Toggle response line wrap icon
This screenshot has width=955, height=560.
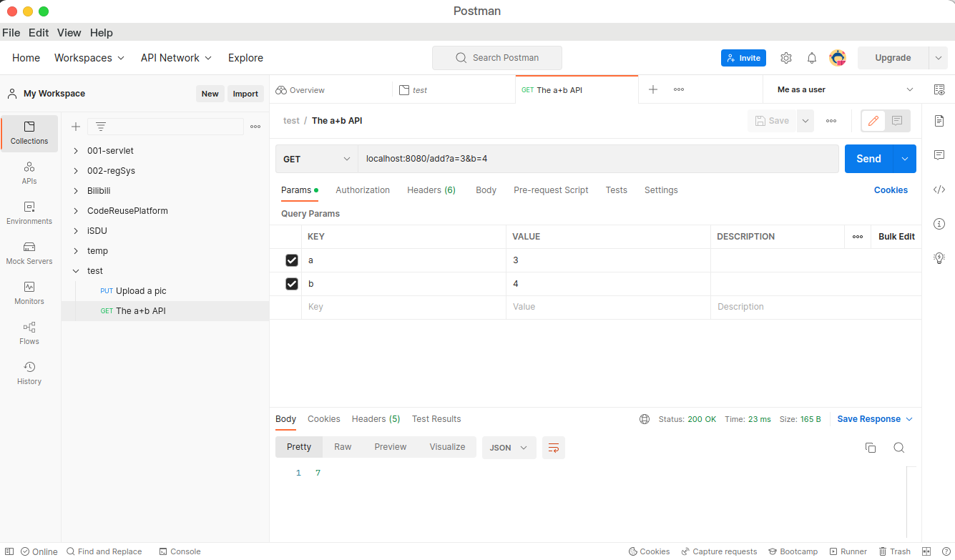554,448
